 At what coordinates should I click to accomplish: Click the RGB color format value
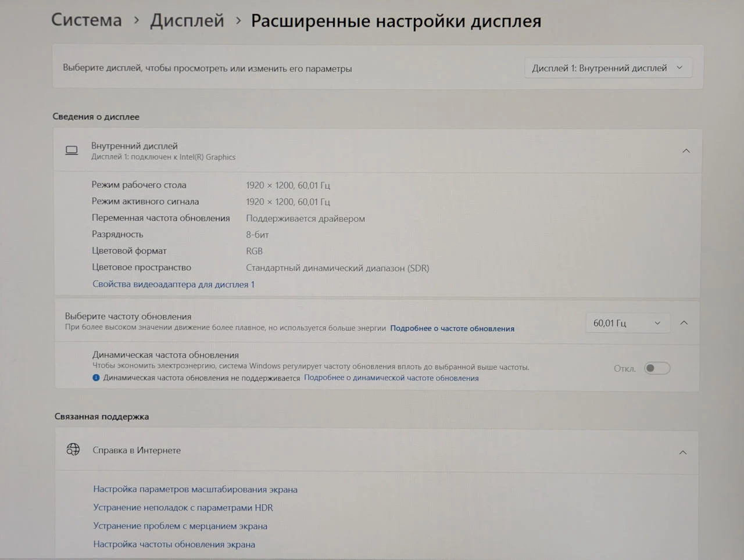[x=255, y=251]
